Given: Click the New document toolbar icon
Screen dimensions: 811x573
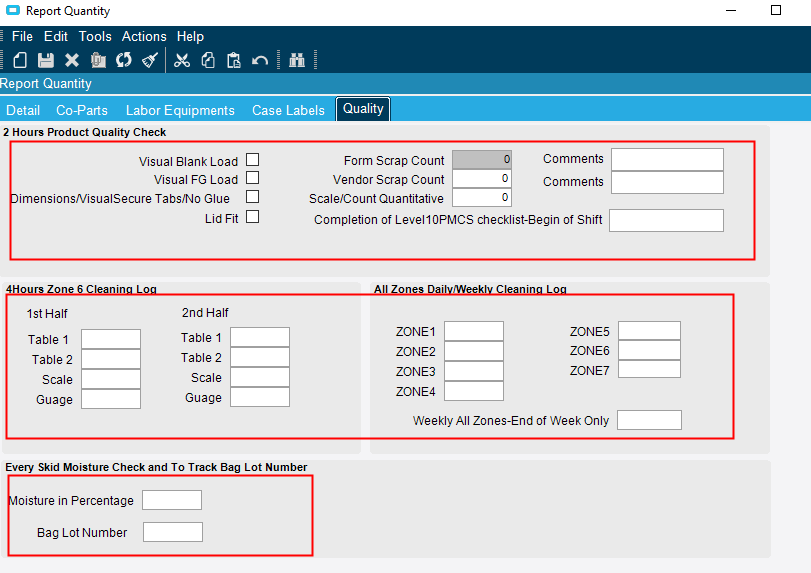Looking at the screenshot, I should pyautogui.click(x=20, y=60).
